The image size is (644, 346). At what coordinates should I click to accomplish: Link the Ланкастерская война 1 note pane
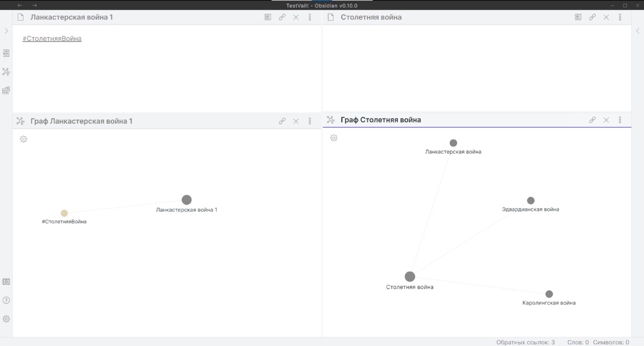pos(282,17)
